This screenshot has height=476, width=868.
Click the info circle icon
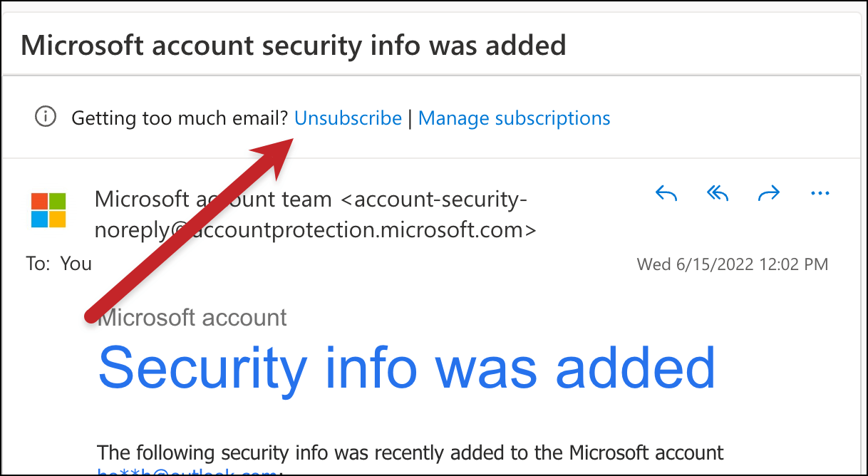(46, 117)
